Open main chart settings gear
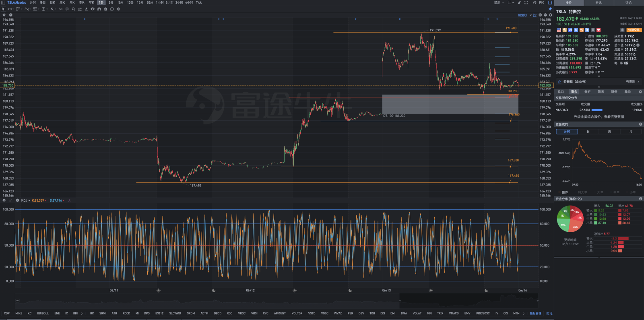 4,15
